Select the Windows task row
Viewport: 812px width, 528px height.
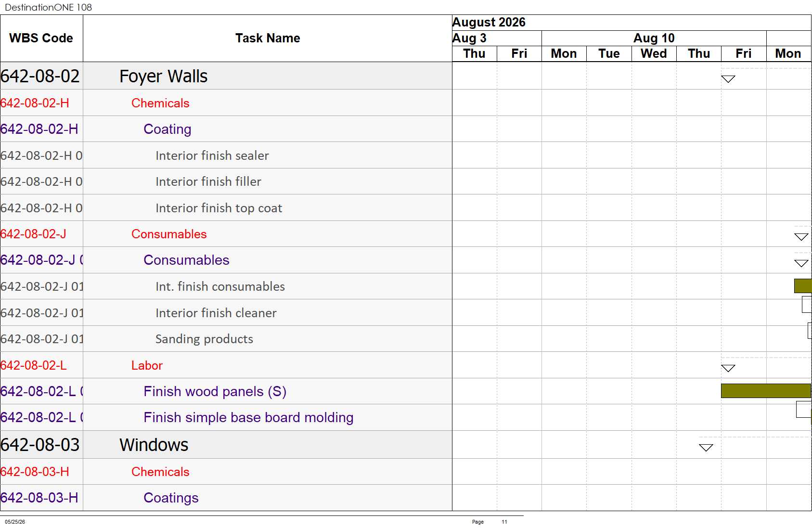click(x=226, y=445)
